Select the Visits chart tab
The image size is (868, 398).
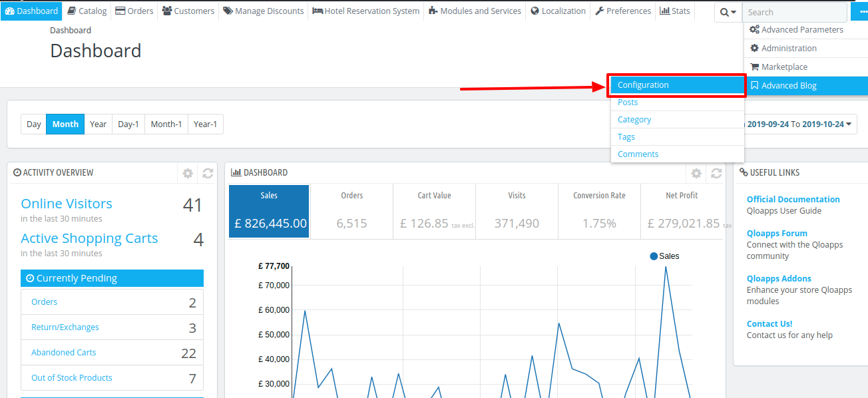point(517,212)
